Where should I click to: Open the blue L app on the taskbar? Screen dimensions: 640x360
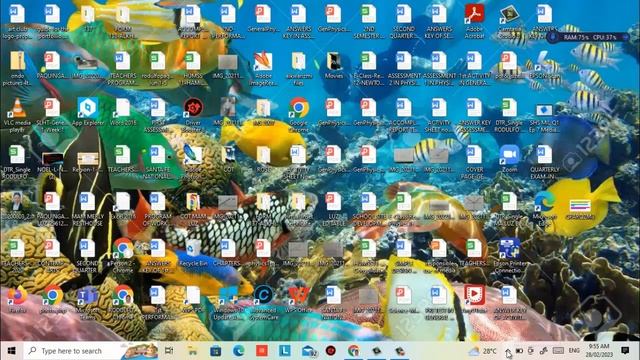pyautogui.click(x=285, y=351)
